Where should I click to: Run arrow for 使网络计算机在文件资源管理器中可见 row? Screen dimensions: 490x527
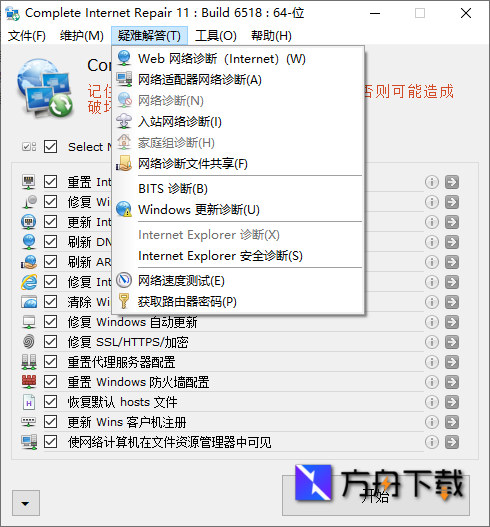click(x=452, y=442)
